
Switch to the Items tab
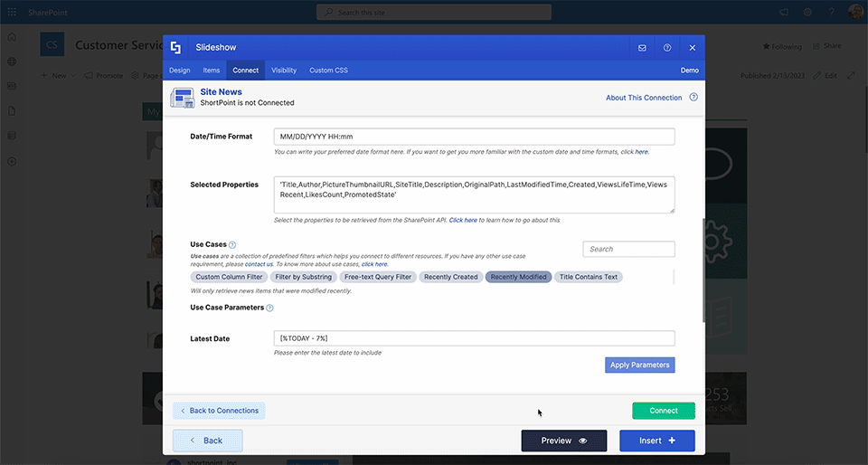(212, 71)
